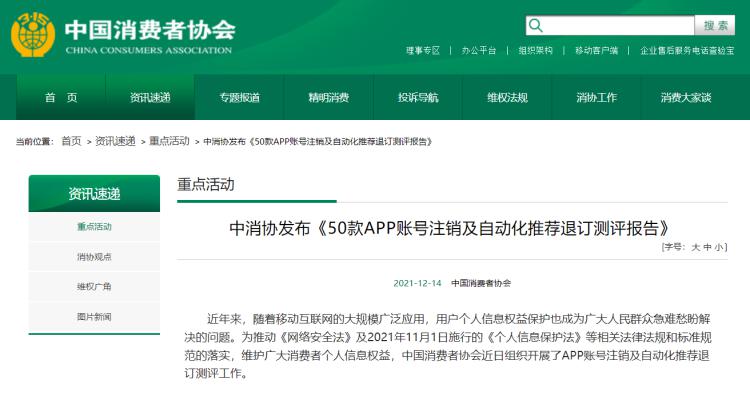Go to 首页 in main navigation

tap(61, 98)
